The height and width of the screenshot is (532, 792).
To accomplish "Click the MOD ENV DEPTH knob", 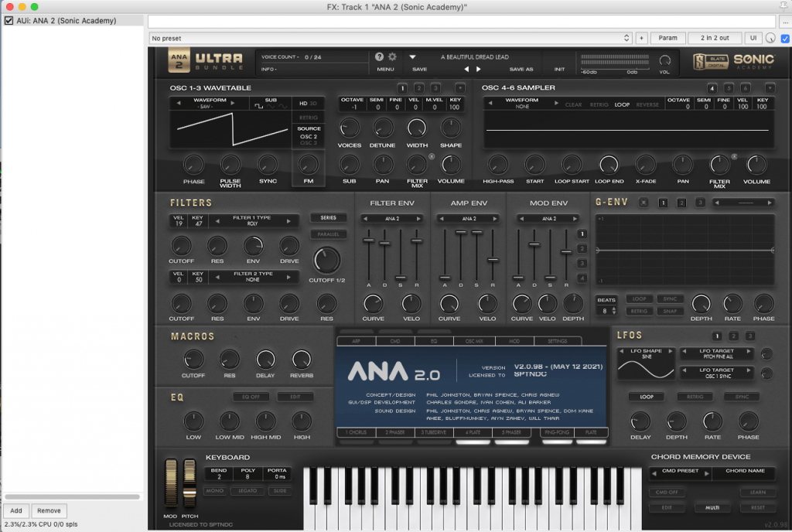I will 573,304.
